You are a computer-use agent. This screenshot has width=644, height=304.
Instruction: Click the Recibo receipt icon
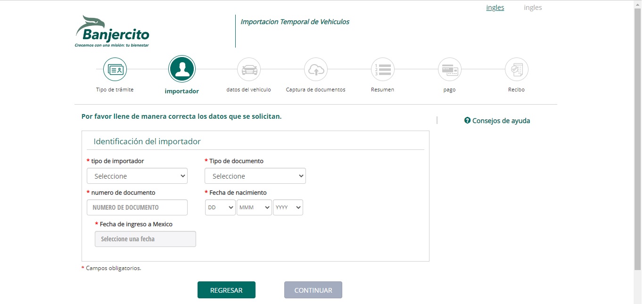tap(516, 69)
